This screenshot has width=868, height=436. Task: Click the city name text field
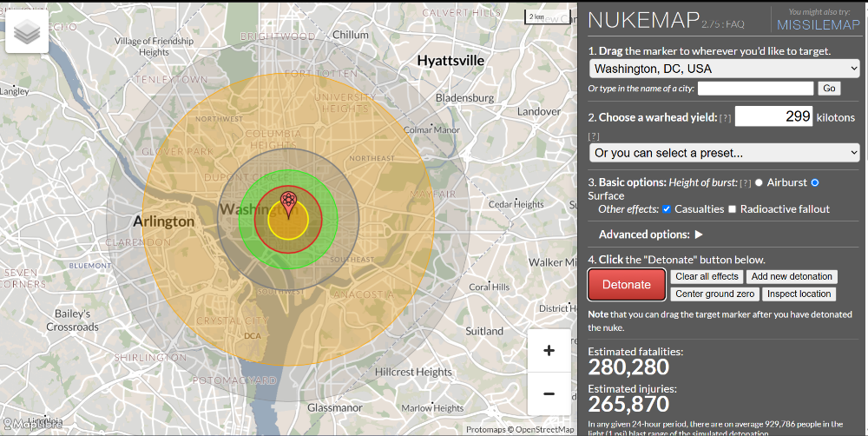click(x=755, y=89)
